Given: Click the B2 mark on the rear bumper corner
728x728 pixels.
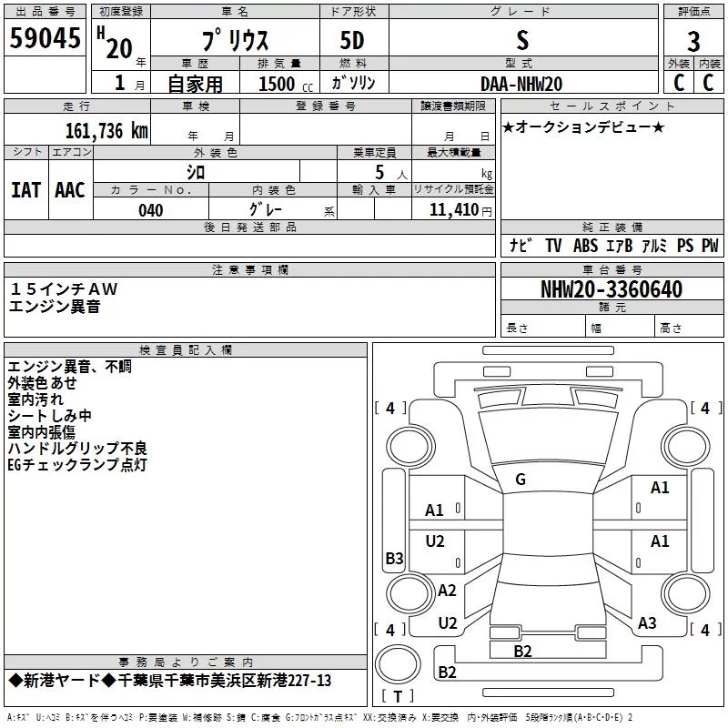Looking at the screenshot, I should [x=447, y=672].
